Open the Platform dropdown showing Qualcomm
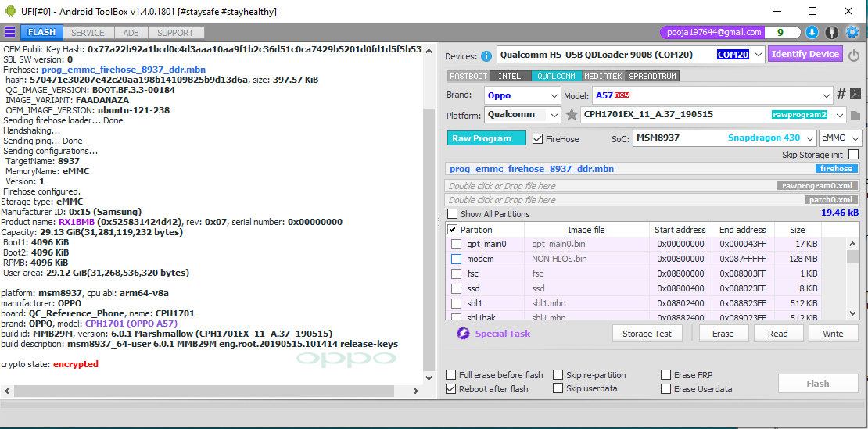This screenshot has height=429, width=868. tap(522, 115)
